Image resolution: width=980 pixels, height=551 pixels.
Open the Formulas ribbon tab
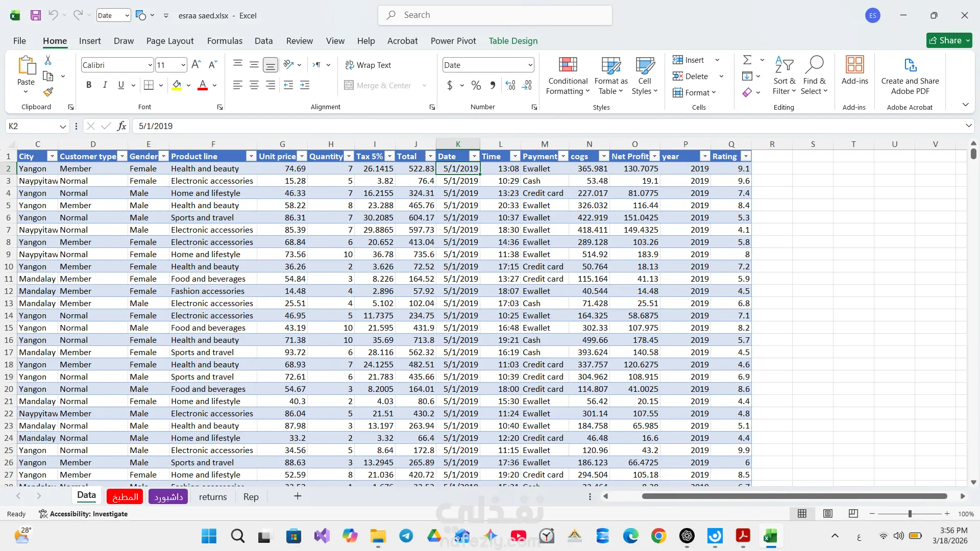click(x=225, y=41)
